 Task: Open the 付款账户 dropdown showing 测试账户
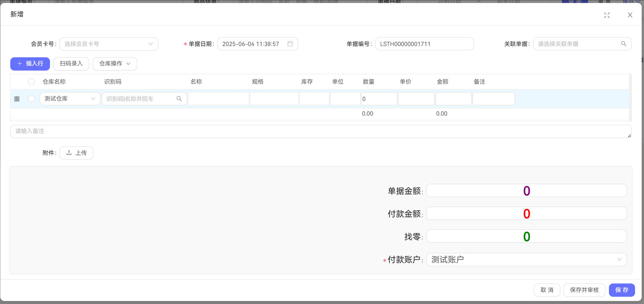(x=527, y=259)
